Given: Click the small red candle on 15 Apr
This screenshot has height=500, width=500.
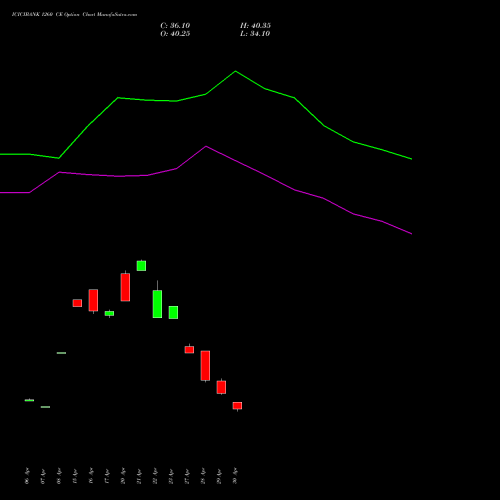Looking at the screenshot, I should [x=77, y=303].
